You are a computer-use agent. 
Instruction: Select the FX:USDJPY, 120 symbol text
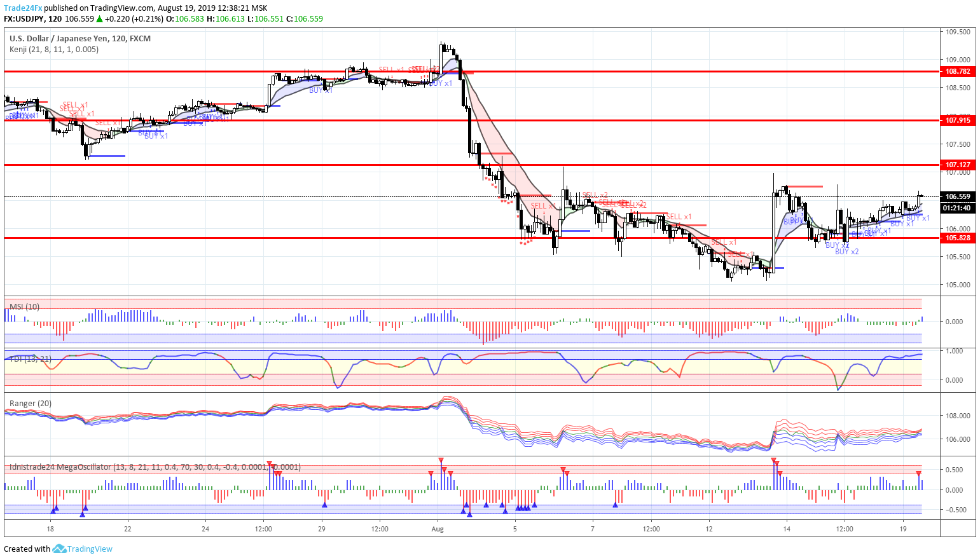33,19
